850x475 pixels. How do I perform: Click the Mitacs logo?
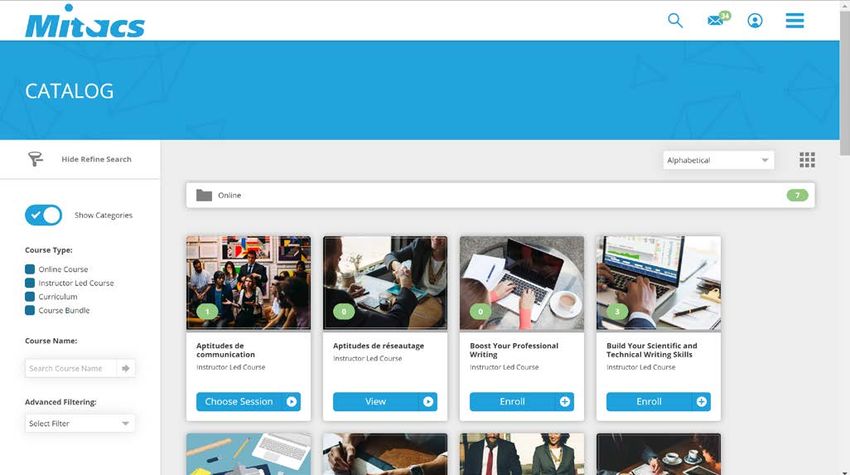click(x=85, y=21)
